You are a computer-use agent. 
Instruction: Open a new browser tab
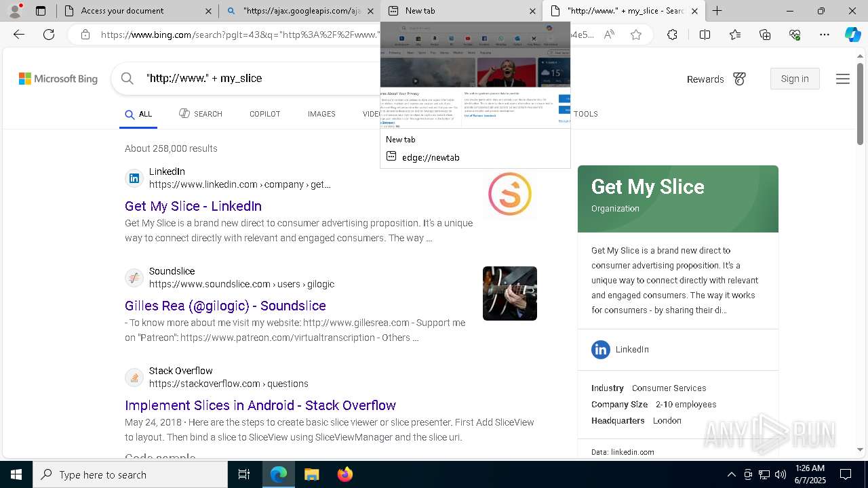pyautogui.click(x=717, y=11)
